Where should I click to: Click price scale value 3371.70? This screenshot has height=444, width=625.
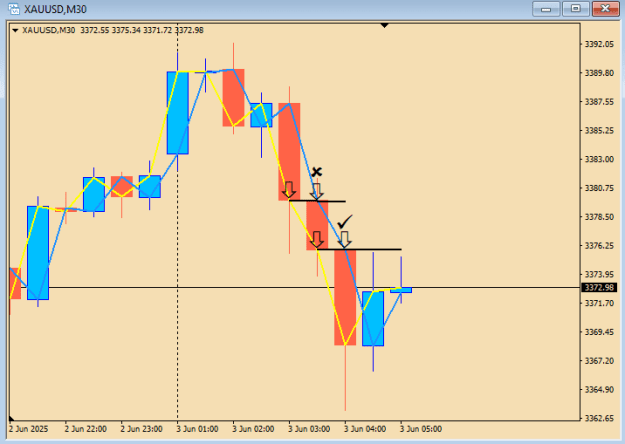(x=599, y=303)
